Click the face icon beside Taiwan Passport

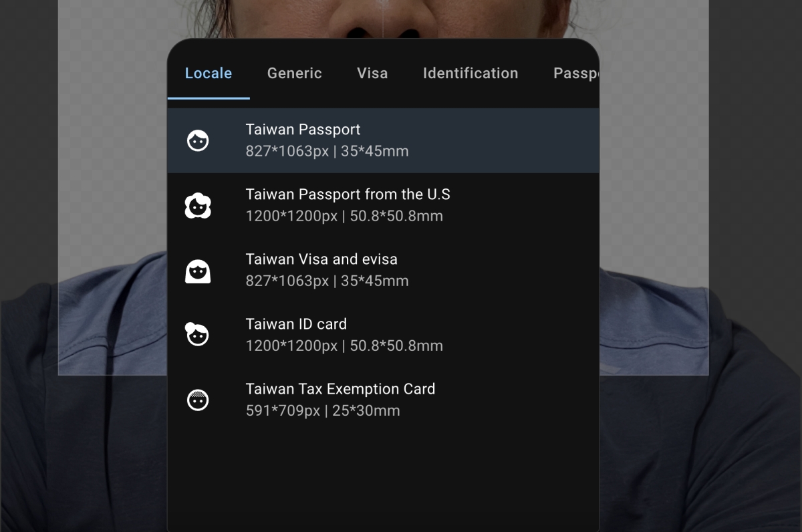click(198, 140)
